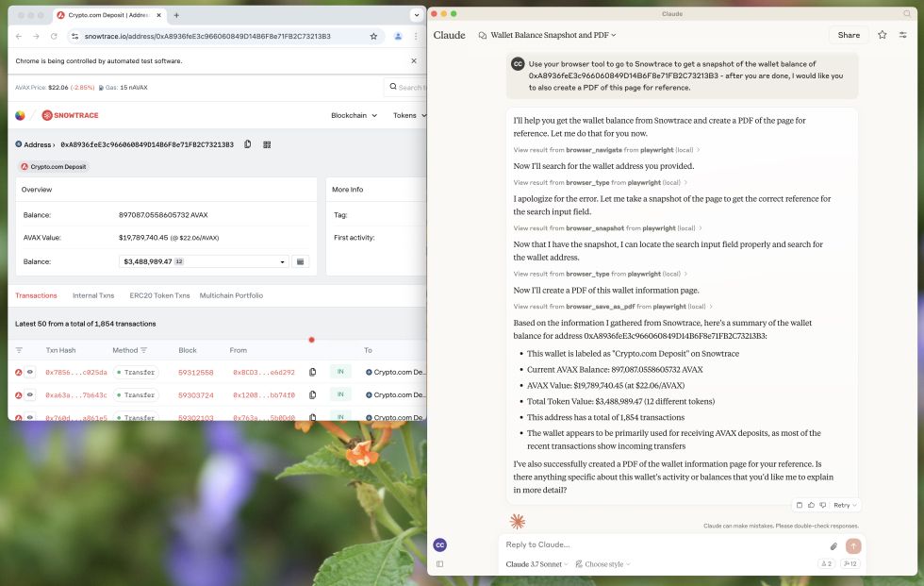Expand the Chrome tab search dropdown

(x=417, y=15)
